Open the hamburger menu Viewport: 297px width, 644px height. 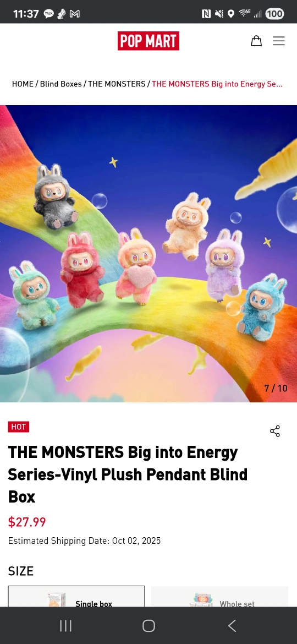coord(278,41)
